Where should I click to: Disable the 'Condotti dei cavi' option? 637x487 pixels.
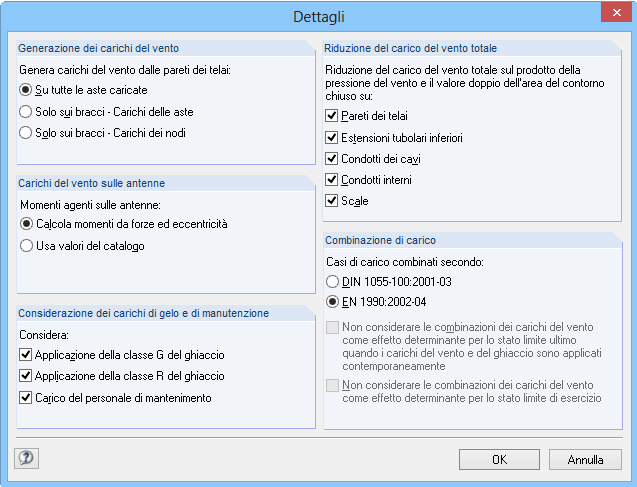333,159
